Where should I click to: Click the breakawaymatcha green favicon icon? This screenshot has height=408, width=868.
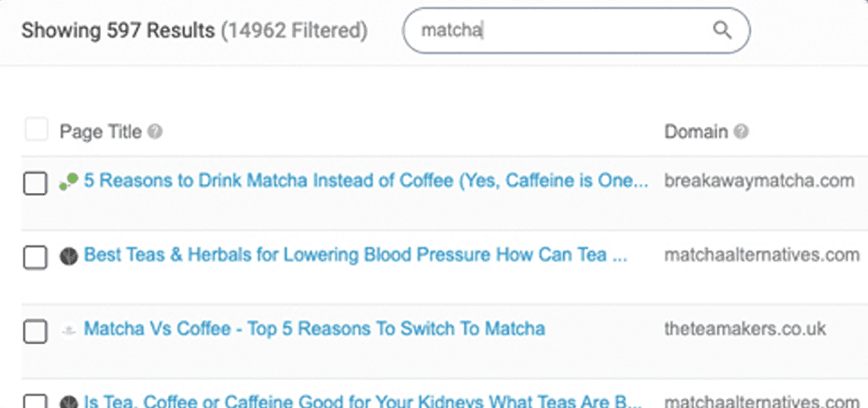point(68,182)
